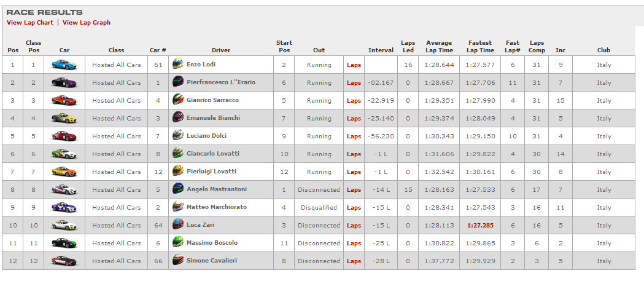The width and height of the screenshot is (644, 281).
Task: Click Pierfrancesco L'Erario's helmet icon
Action: tap(178, 81)
